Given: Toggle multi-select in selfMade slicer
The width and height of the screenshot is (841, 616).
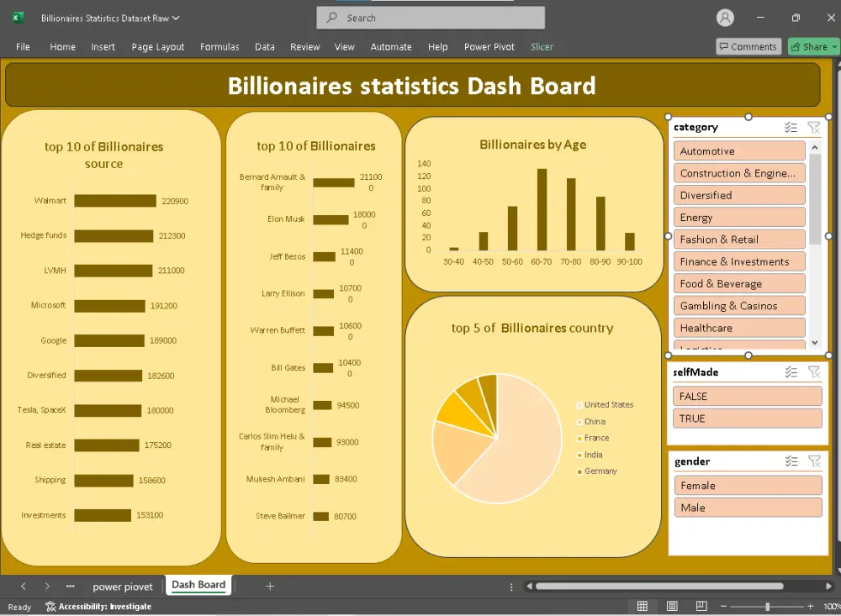Looking at the screenshot, I should coord(791,372).
